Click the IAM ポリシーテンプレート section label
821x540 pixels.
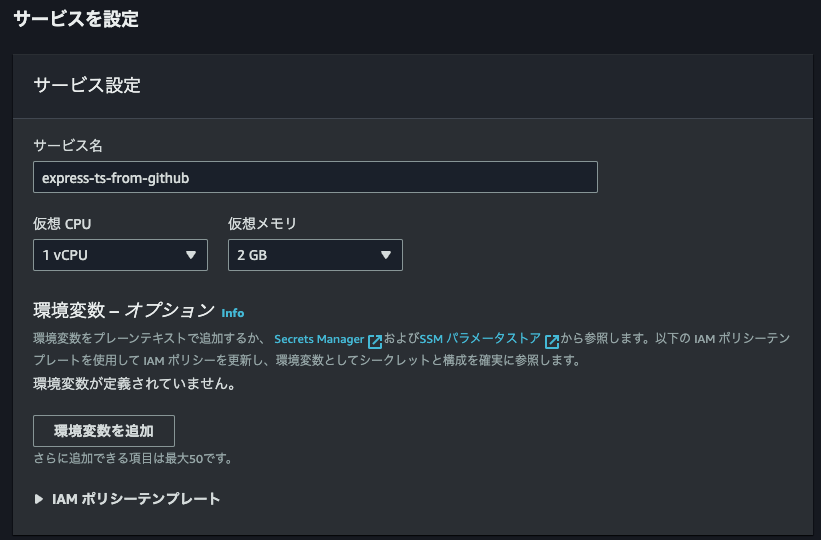pyautogui.click(x=136, y=499)
